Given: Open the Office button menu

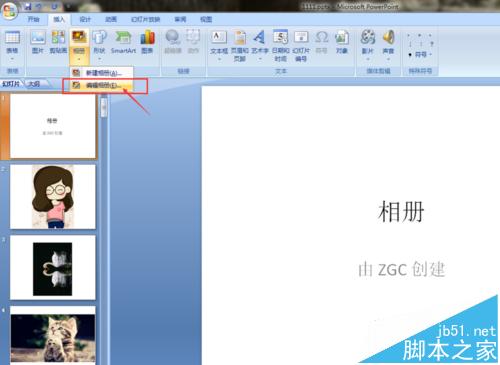Looking at the screenshot, I should point(9,11).
